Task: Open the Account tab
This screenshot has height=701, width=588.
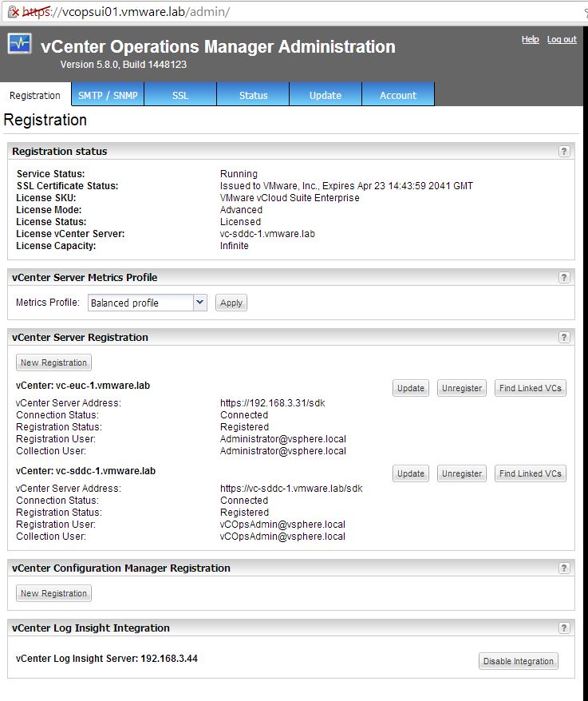Action: (398, 95)
